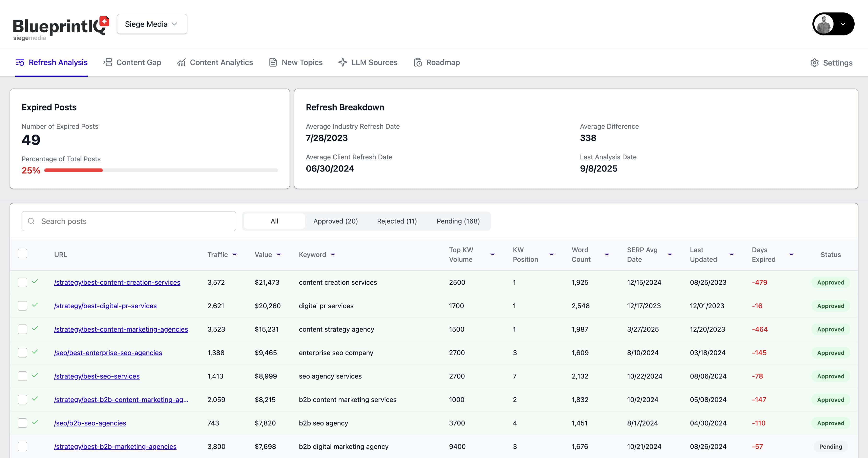Check the b2b-seo-agencies row checkbox
Viewport: 868px width, 458px height.
pyautogui.click(x=23, y=423)
